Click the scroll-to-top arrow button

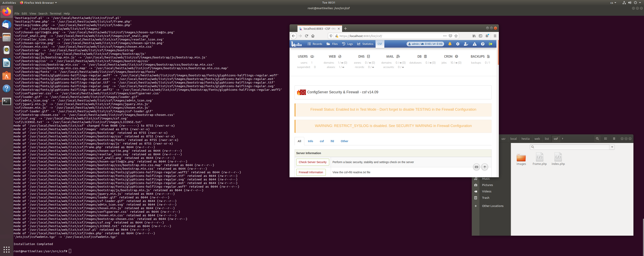tap(484, 167)
